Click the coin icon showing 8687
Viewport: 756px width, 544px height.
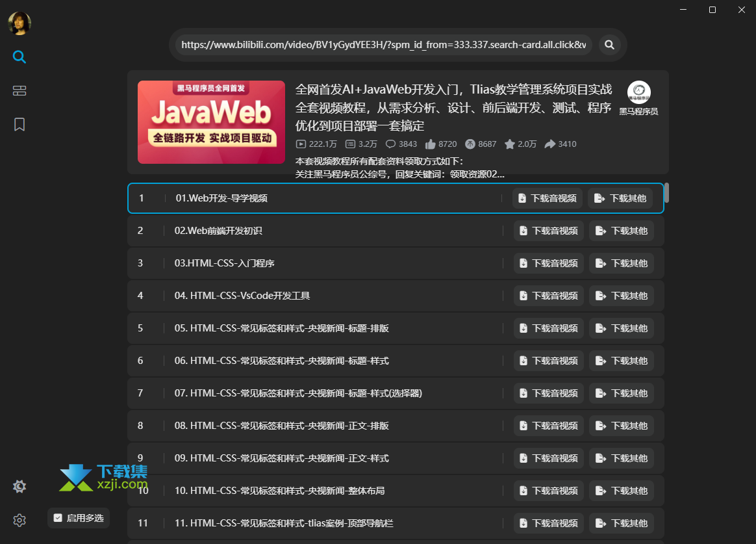click(470, 144)
